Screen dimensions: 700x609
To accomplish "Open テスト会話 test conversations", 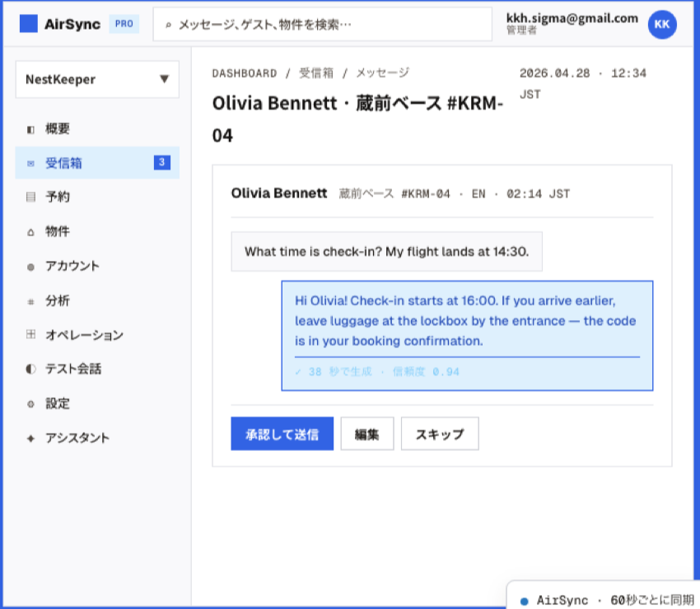I will point(97,369).
